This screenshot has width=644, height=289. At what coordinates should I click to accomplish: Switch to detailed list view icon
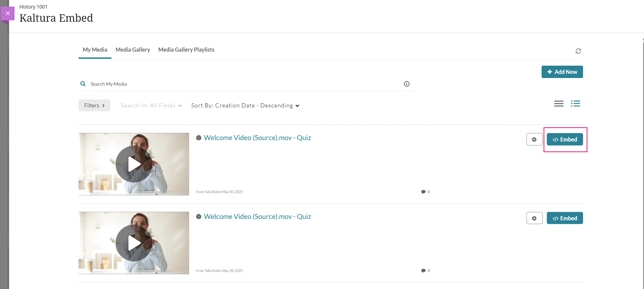point(575,104)
